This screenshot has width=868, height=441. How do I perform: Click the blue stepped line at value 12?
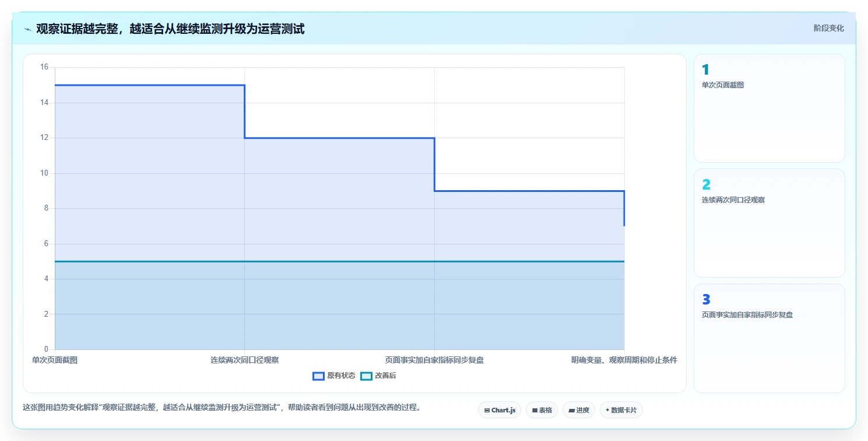(x=339, y=138)
